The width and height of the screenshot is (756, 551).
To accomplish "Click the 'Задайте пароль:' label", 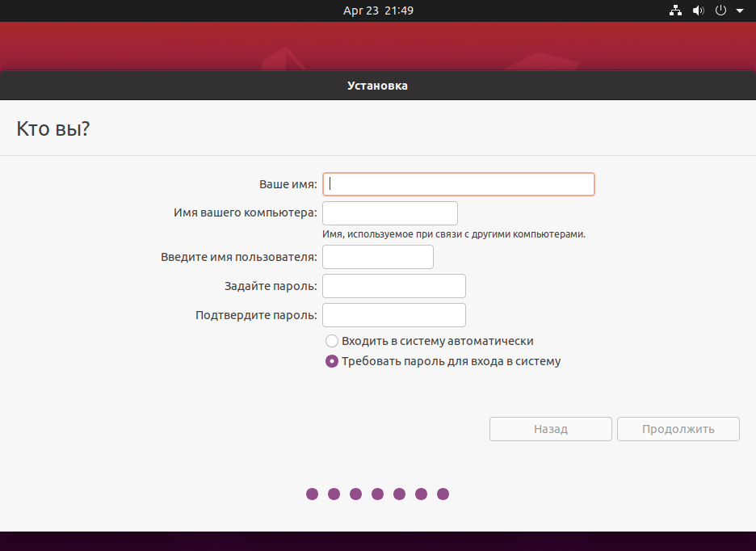I will point(271,286).
